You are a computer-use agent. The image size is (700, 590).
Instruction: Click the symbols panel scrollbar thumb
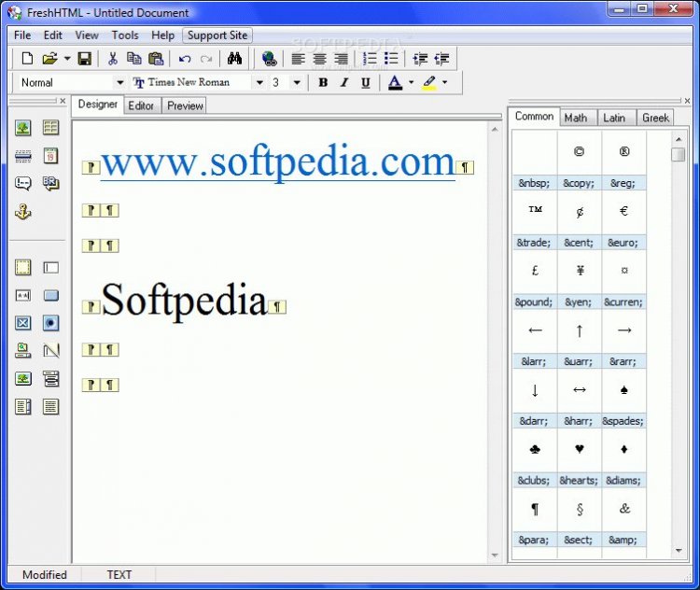679,154
